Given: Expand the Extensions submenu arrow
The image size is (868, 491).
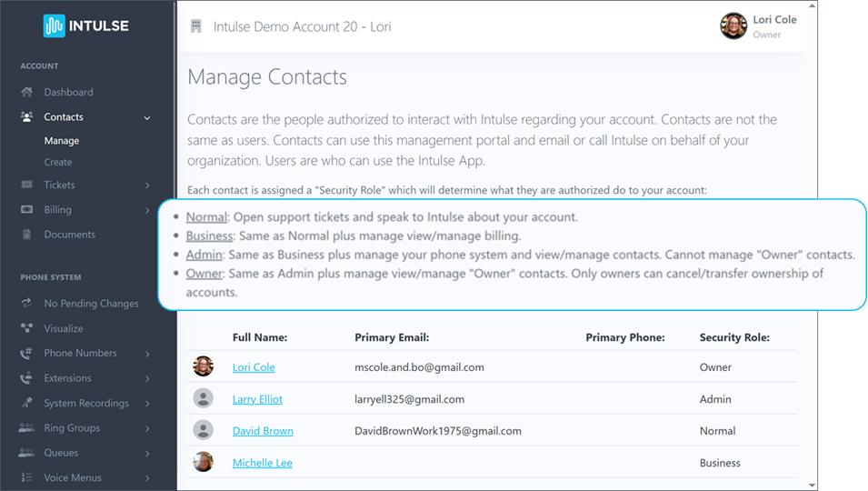Looking at the screenshot, I should tap(147, 378).
